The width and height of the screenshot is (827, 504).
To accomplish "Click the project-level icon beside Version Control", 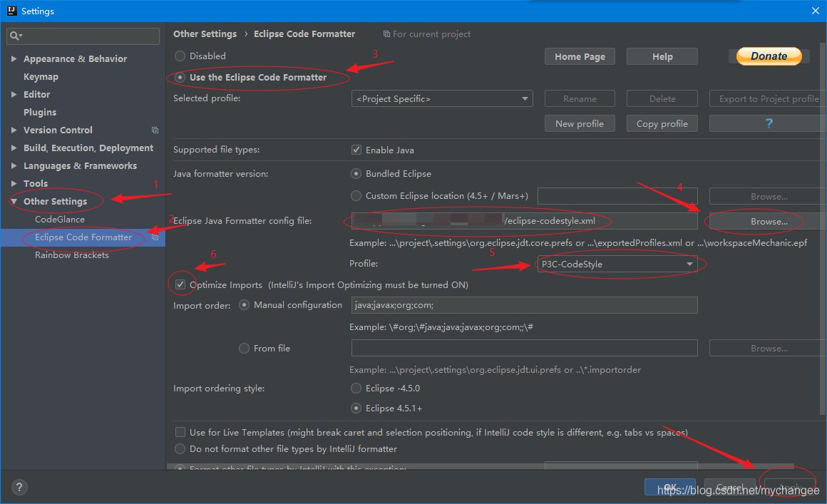I will coord(155,130).
